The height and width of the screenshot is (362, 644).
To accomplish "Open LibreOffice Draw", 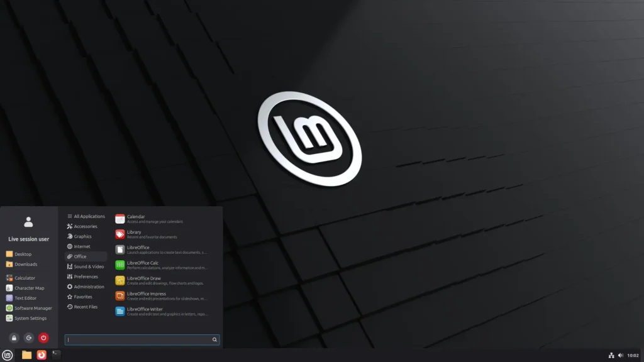I will pos(143,278).
